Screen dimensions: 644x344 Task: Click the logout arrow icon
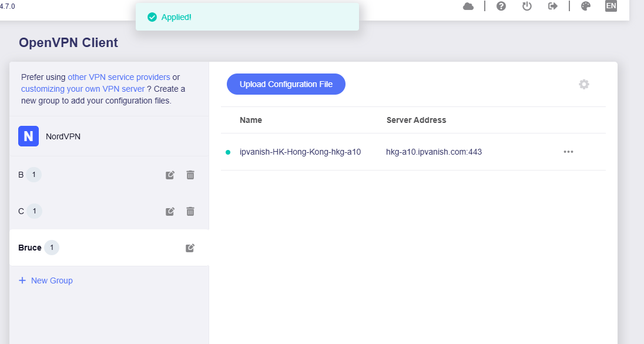point(552,6)
